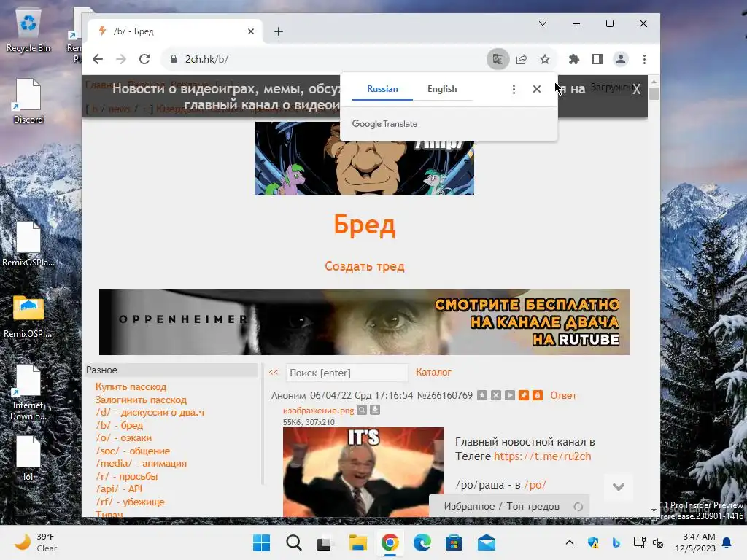The width and height of the screenshot is (747, 560).
Task: Go back to the previous page
Action: 98,59
